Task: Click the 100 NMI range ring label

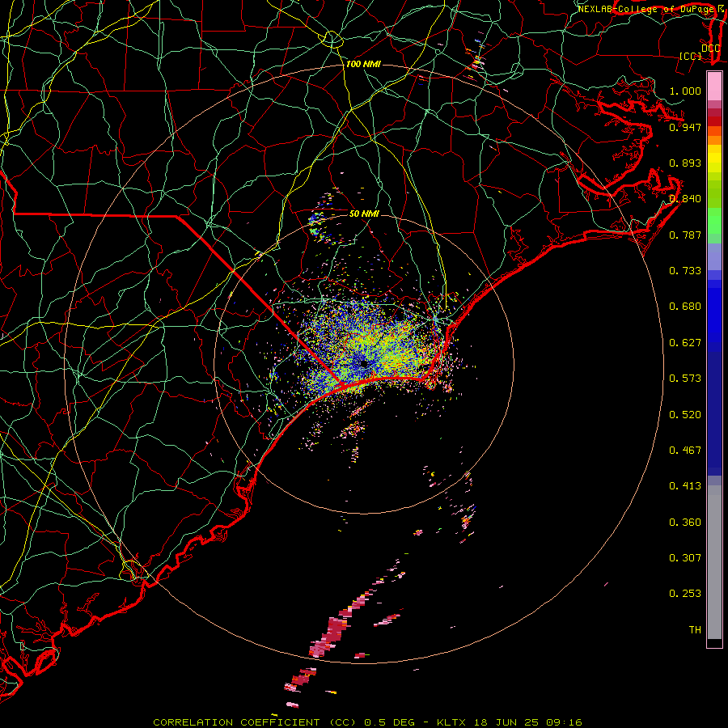Action: coord(363,64)
